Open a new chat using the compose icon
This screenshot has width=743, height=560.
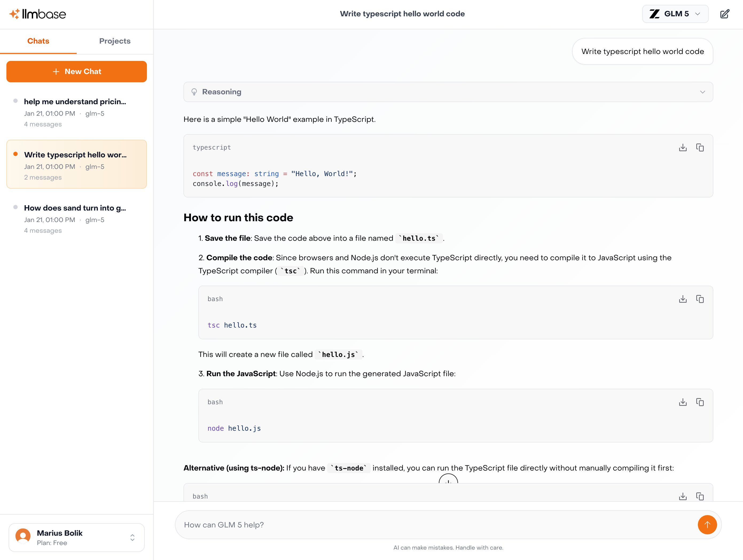725,14
